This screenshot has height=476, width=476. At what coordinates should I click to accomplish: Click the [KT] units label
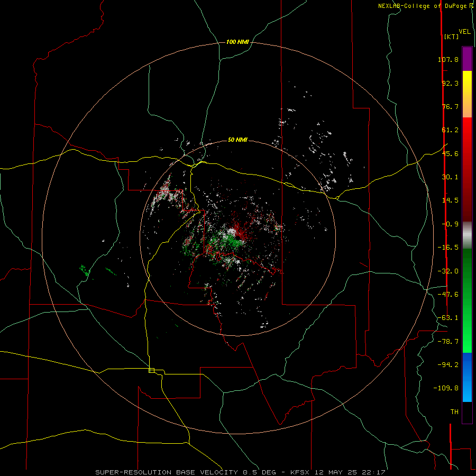tap(452, 36)
